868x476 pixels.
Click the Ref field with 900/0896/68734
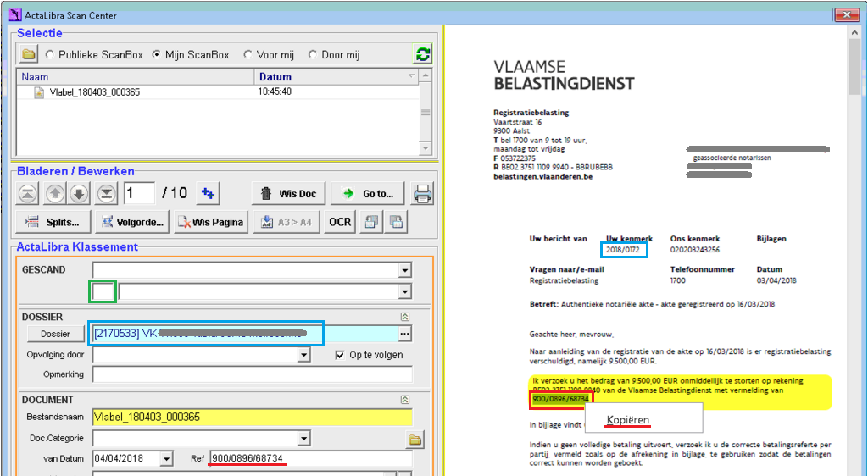coord(311,458)
